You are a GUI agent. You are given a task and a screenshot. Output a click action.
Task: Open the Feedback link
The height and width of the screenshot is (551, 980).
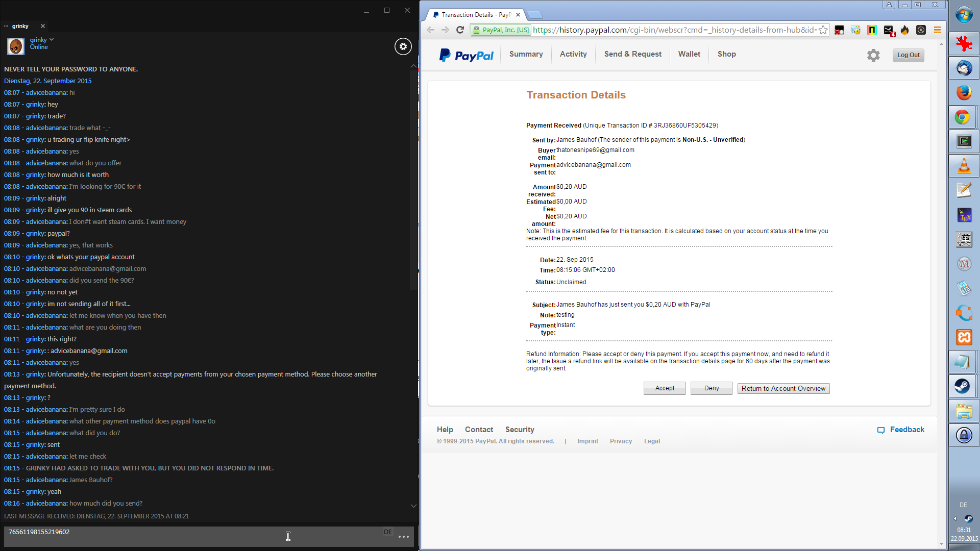point(906,430)
